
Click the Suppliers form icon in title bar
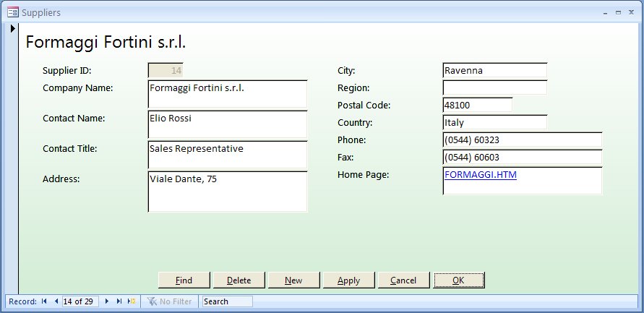click(13, 12)
